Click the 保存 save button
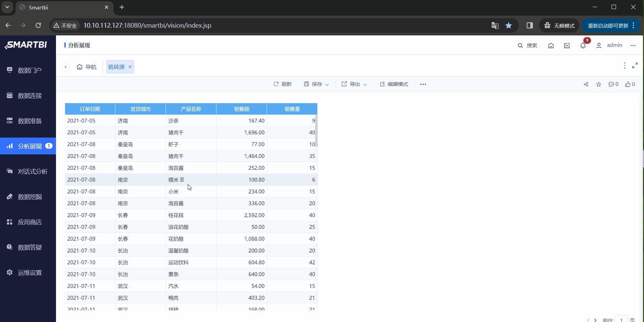 [313, 84]
